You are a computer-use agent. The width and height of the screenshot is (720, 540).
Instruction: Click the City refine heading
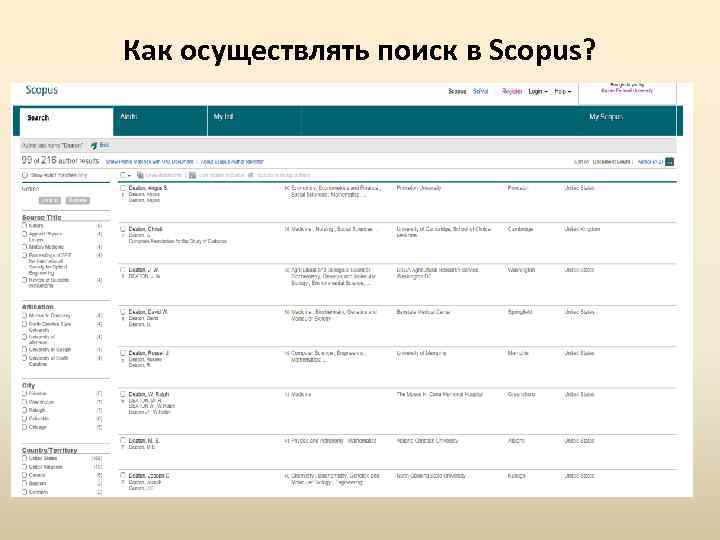click(28, 385)
